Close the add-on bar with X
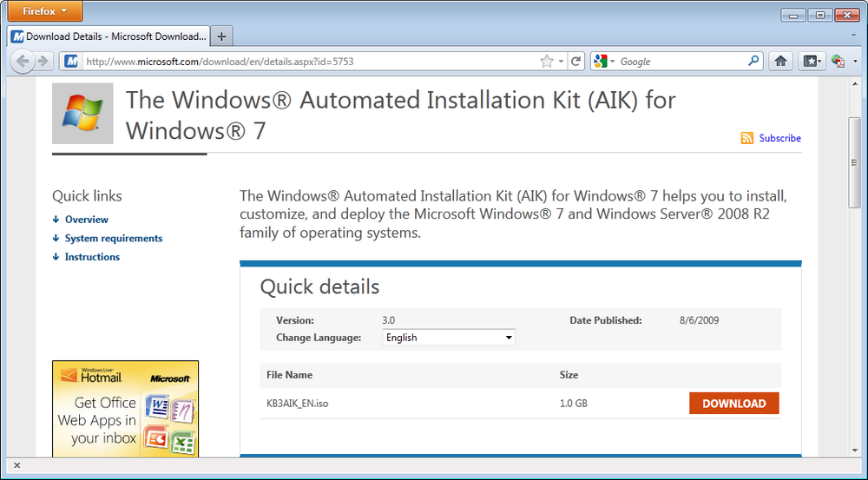 (x=16, y=465)
